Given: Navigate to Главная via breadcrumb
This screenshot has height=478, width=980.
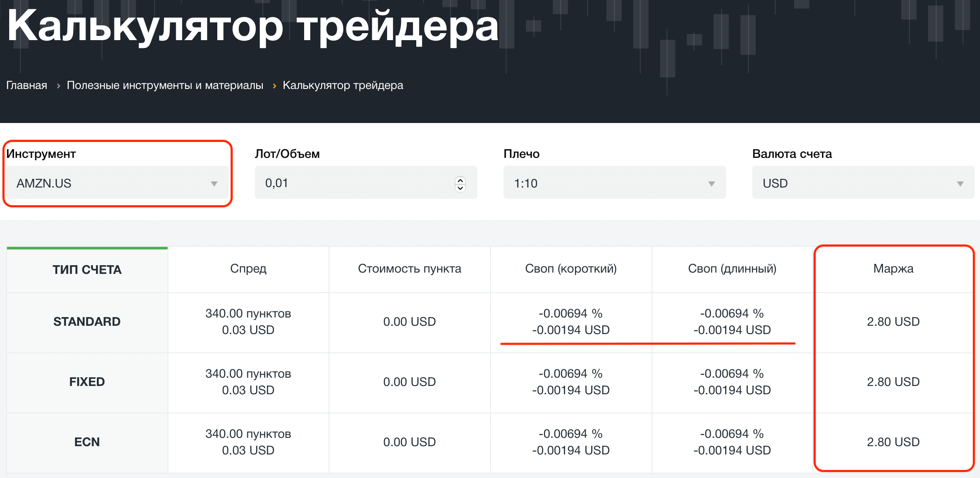Looking at the screenshot, I should (27, 85).
